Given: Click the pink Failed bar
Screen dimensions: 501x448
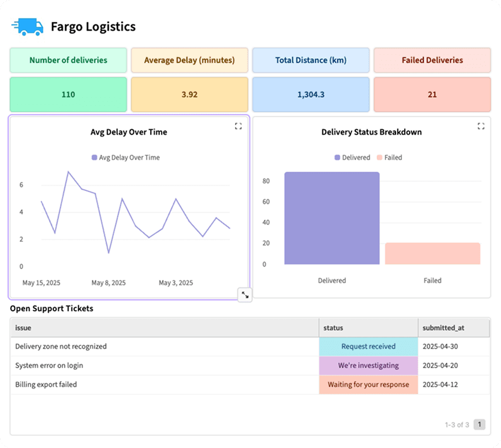Looking at the screenshot, I should click(432, 254).
